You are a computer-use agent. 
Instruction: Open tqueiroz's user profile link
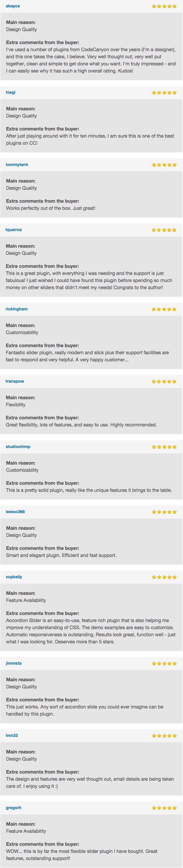click(x=14, y=230)
